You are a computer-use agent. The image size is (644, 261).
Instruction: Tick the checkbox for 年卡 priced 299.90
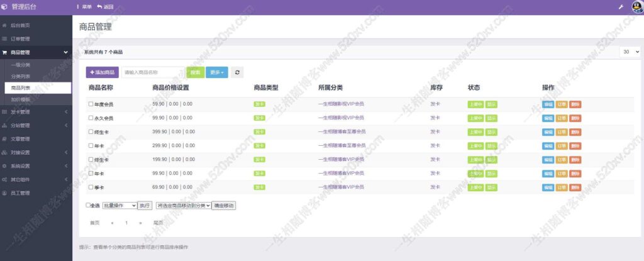coord(91,145)
